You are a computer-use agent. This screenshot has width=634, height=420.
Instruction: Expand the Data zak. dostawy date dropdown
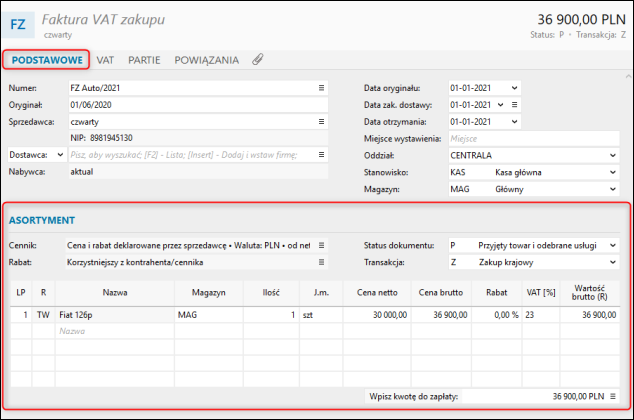(501, 105)
